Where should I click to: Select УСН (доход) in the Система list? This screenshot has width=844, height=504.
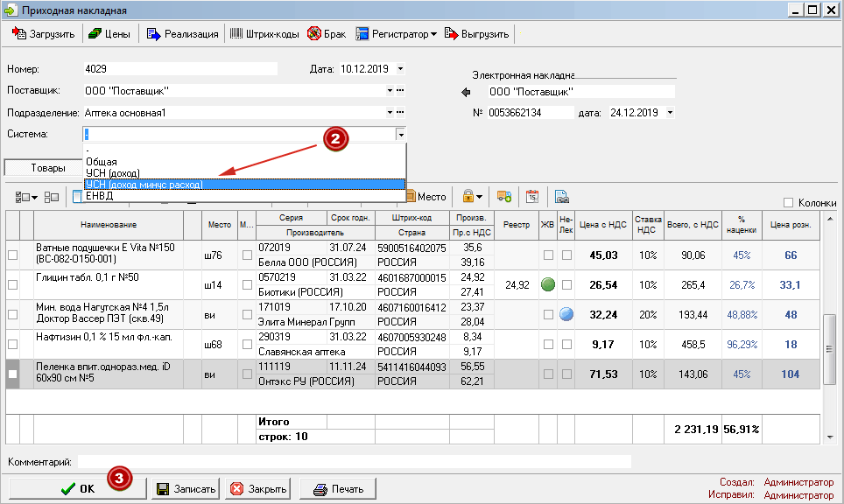point(245,172)
